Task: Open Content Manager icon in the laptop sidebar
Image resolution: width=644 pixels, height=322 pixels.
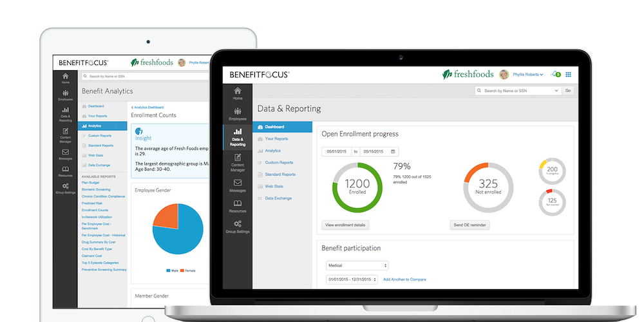Action: pos(238,158)
